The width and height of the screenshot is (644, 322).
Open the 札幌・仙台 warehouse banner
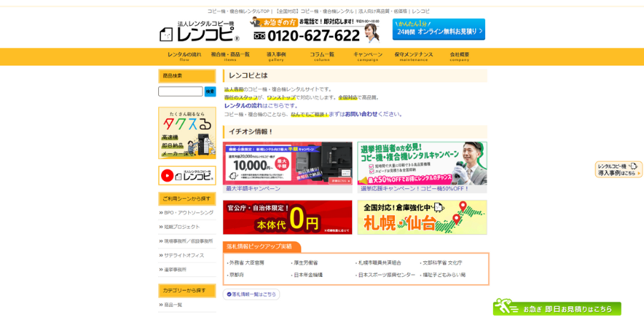(x=422, y=217)
